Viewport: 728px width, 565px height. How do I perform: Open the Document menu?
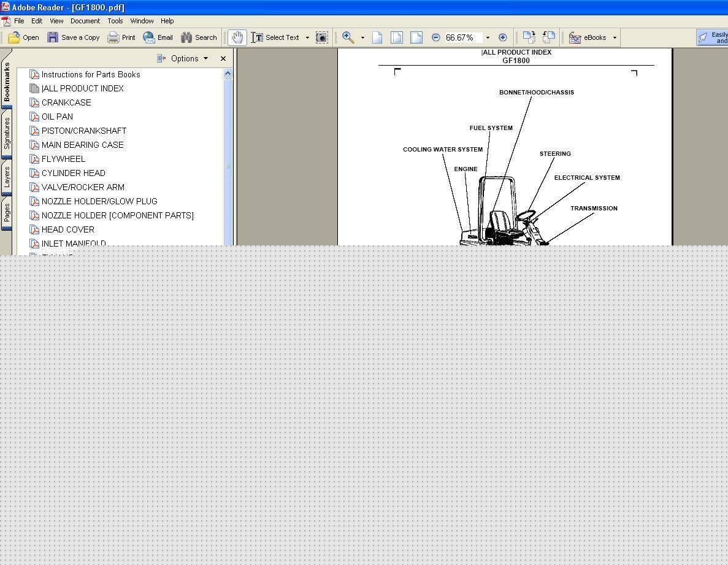pyautogui.click(x=85, y=21)
